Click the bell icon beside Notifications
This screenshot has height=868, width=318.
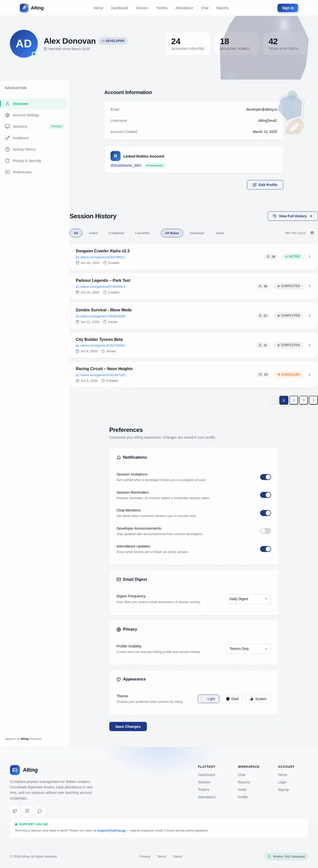pos(119,458)
